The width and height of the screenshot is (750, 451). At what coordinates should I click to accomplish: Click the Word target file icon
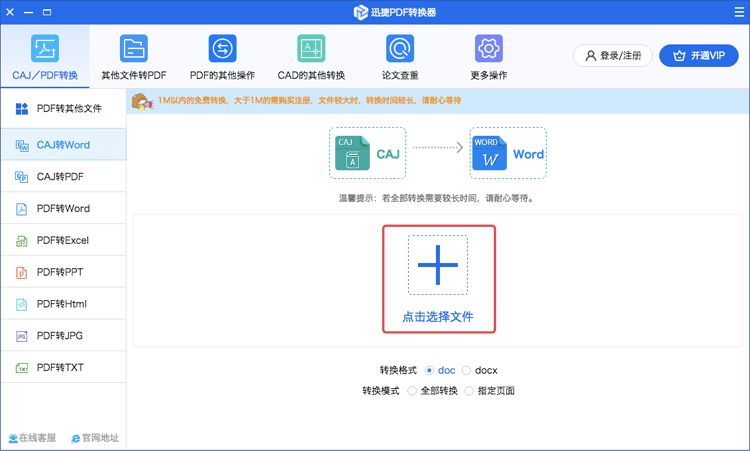(489, 153)
